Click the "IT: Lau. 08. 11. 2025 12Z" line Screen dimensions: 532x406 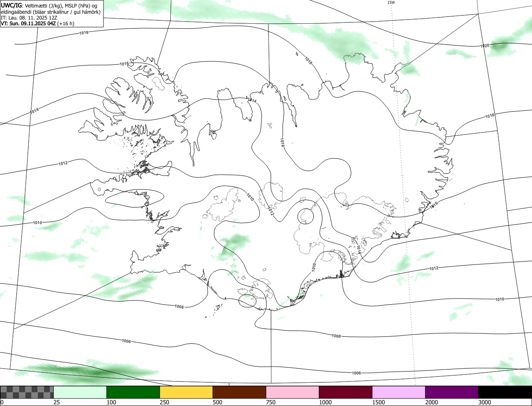click(x=29, y=18)
